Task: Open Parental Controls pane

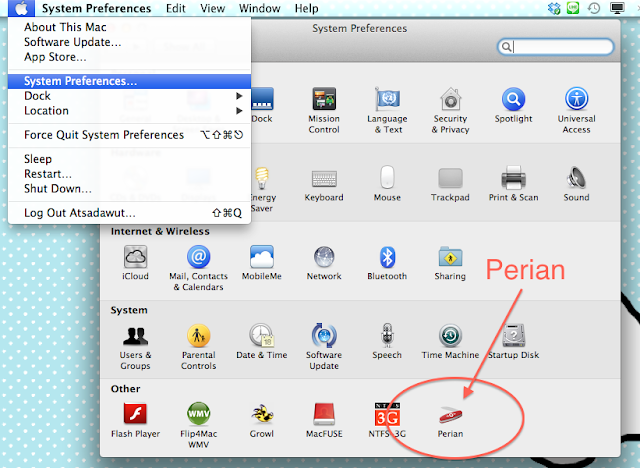Action: (x=199, y=336)
